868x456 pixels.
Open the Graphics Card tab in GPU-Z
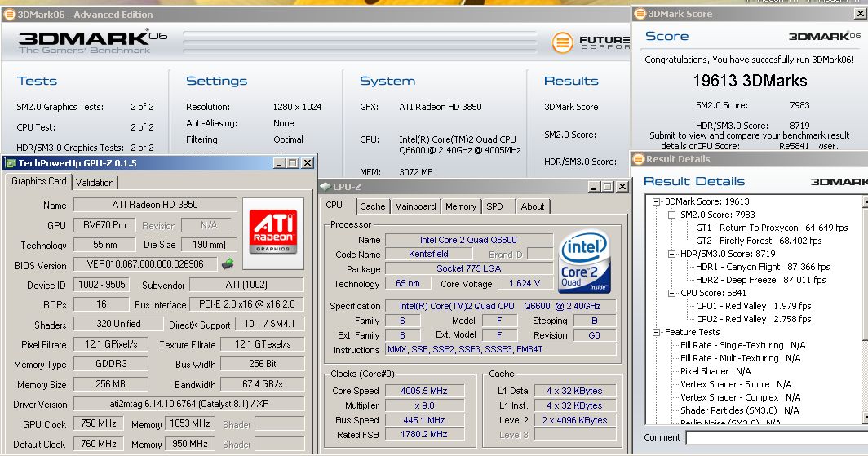click(x=39, y=182)
